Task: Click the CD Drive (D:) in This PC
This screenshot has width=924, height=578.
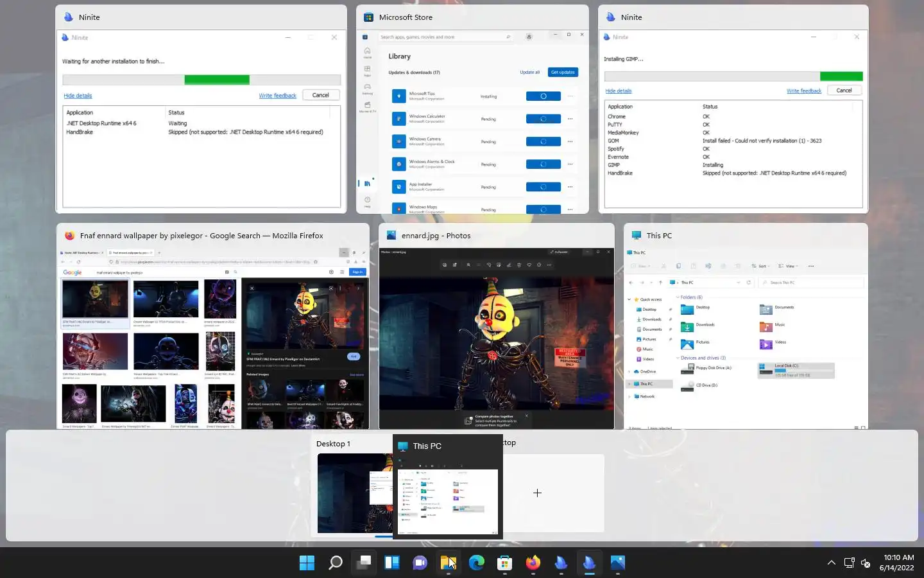Action: (699, 386)
